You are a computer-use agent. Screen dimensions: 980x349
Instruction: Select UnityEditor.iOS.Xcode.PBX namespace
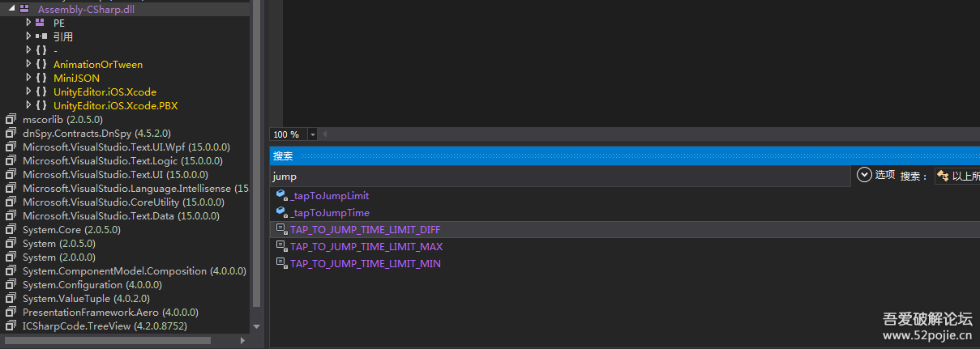click(x=115, y=106)
